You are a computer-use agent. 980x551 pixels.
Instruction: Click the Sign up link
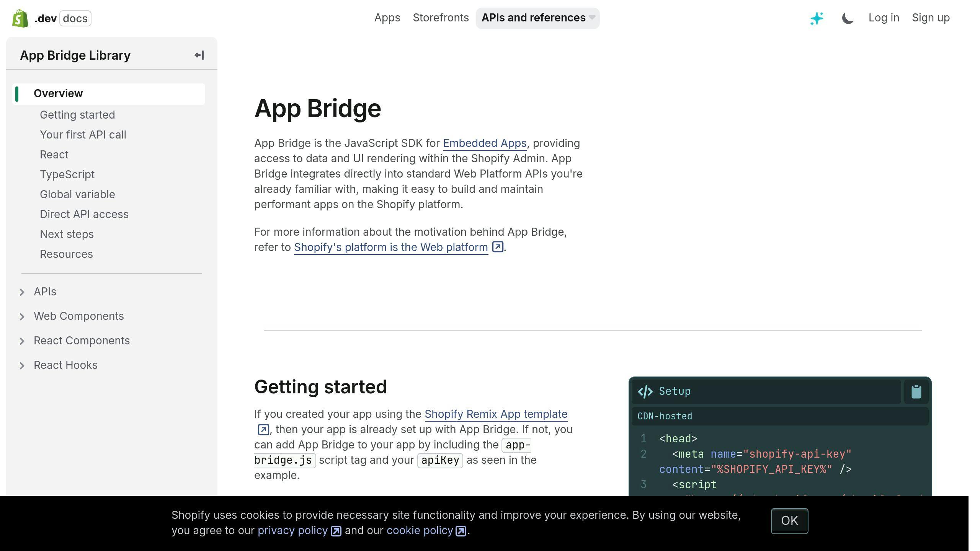(931, 18)
